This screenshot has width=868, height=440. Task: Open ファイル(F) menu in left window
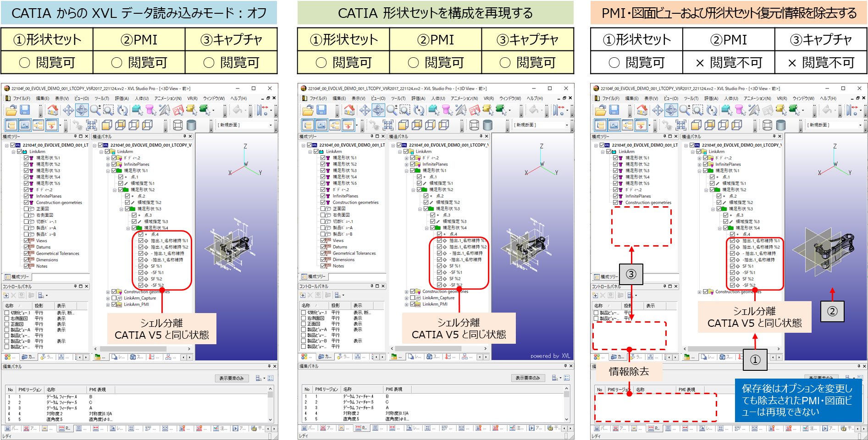21,98
